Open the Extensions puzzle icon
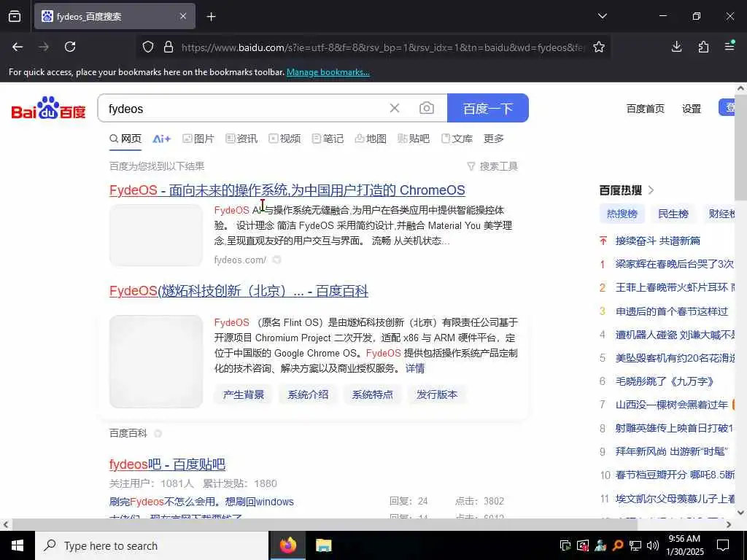 (703, 47)
